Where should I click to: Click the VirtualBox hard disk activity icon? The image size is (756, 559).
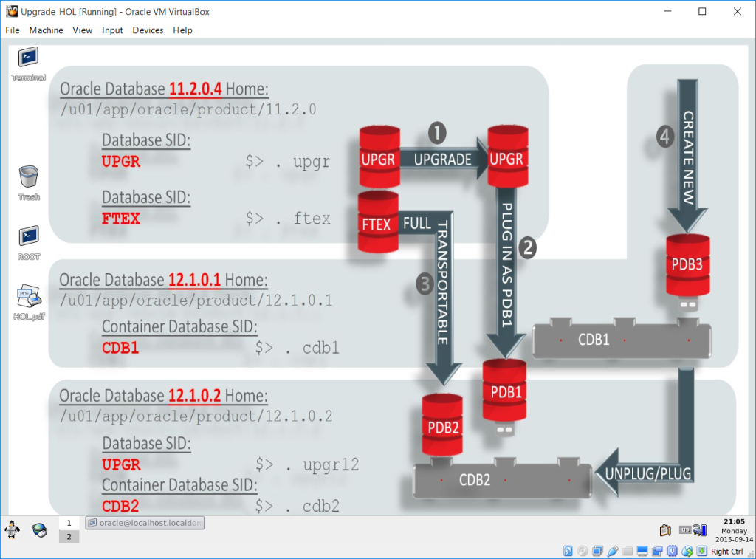[x=568, y=551]
